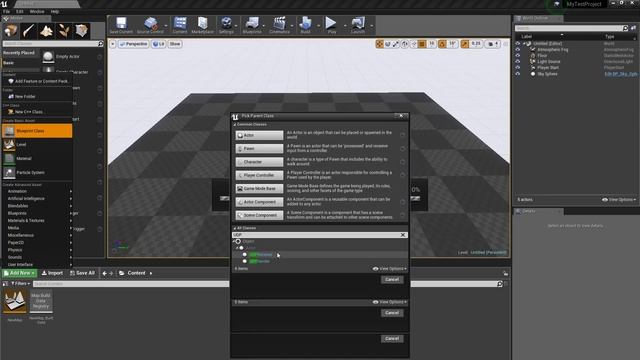Open the viewport options arrow dropdown

[113, 44]
